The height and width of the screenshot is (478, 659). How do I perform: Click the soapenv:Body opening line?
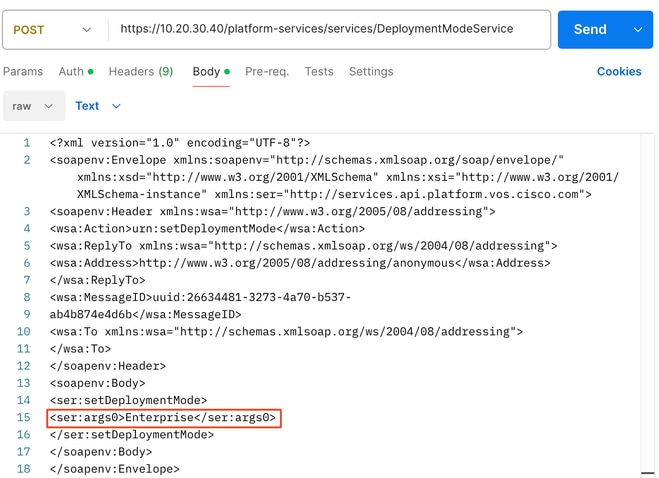click(97, 383)
